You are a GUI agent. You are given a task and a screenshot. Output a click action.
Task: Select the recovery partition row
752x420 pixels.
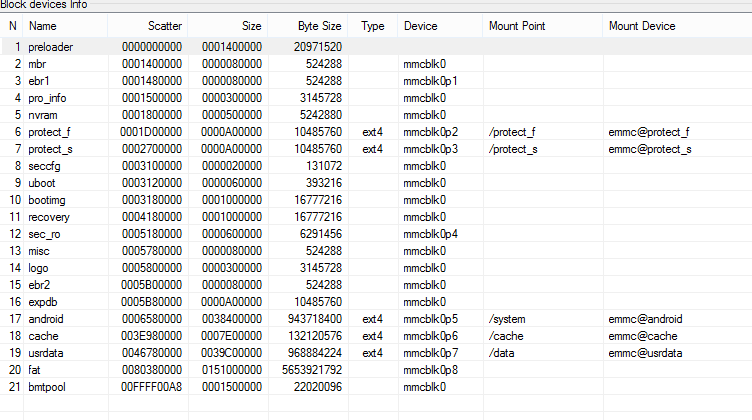point(376,217)
